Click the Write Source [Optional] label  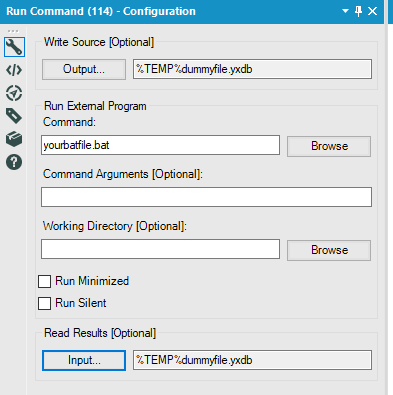coord(99,42)
